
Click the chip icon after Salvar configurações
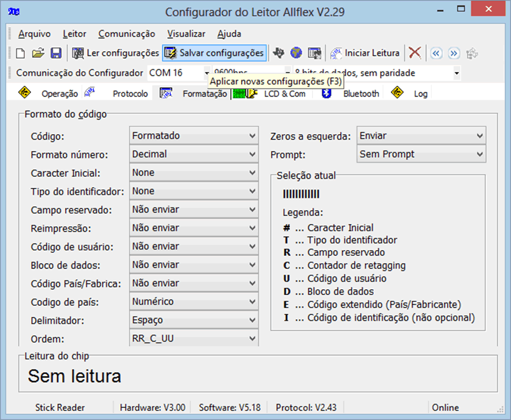pos(279,53)
